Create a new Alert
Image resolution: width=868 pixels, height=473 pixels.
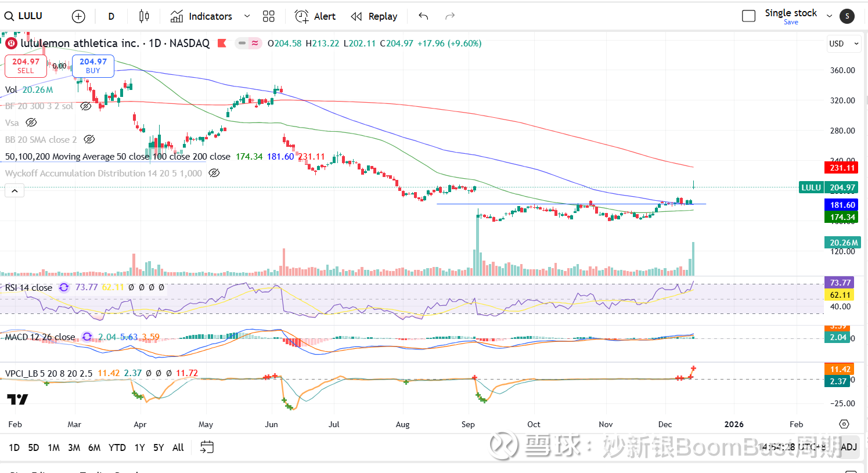tap(315, 16)
